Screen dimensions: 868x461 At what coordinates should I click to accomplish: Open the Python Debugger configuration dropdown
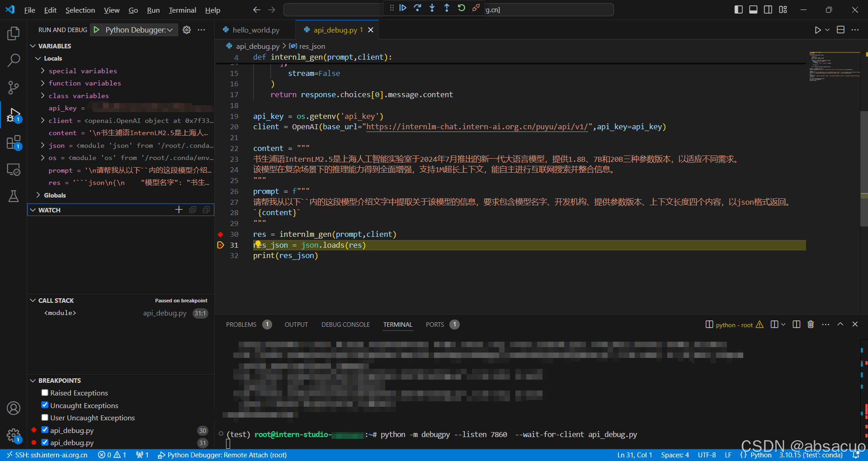click(138, 30)
